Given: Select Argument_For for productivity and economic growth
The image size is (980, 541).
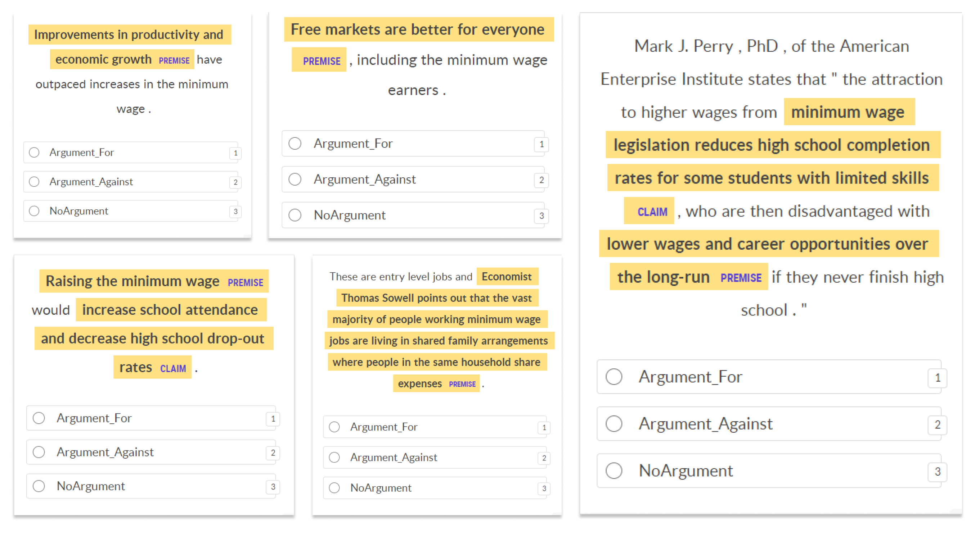Looking at the screenshot, I should pyautogui.click(x=130, y=153).
